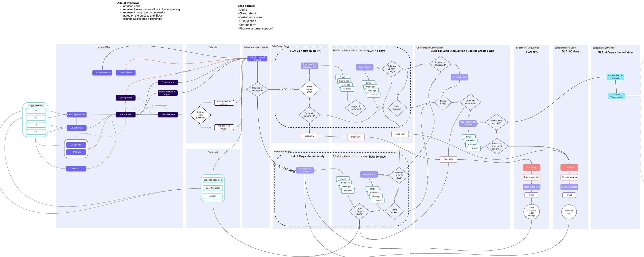The width and height of the screenshot is (644, 257).
Task: Select the SEM/SEO node
Action: (76, 169)
